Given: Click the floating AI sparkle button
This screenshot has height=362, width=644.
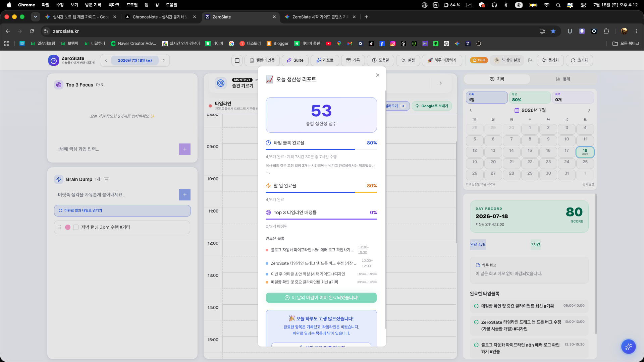Looking at the screenshot, I should 628,347.
